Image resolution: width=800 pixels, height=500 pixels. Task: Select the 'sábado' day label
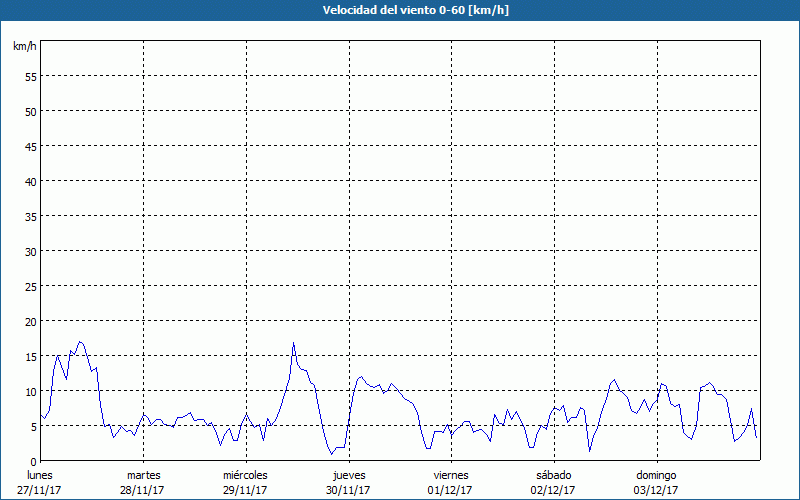554,474
